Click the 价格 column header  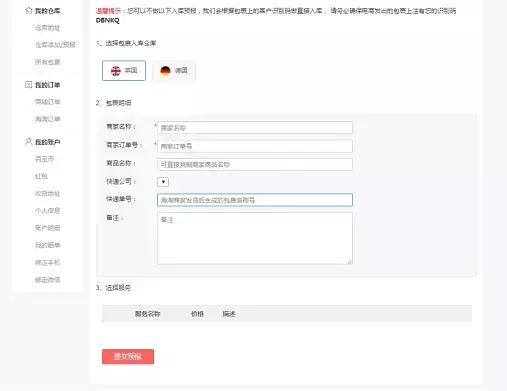click(197, 314)
